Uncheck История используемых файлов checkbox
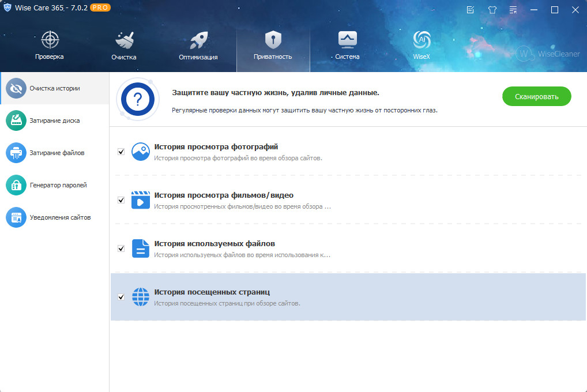Viewport: 587px width, 392px height. pyautogui.click(x=121, y=248)
